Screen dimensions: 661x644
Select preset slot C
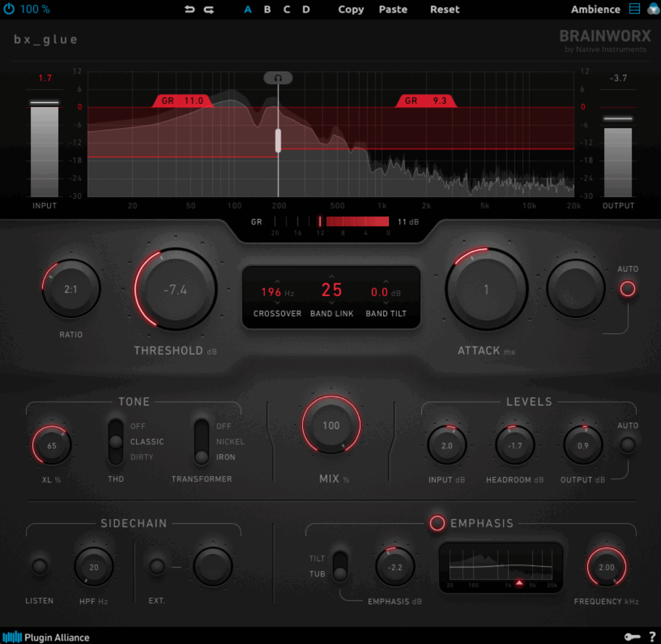(x=286, y=9)
